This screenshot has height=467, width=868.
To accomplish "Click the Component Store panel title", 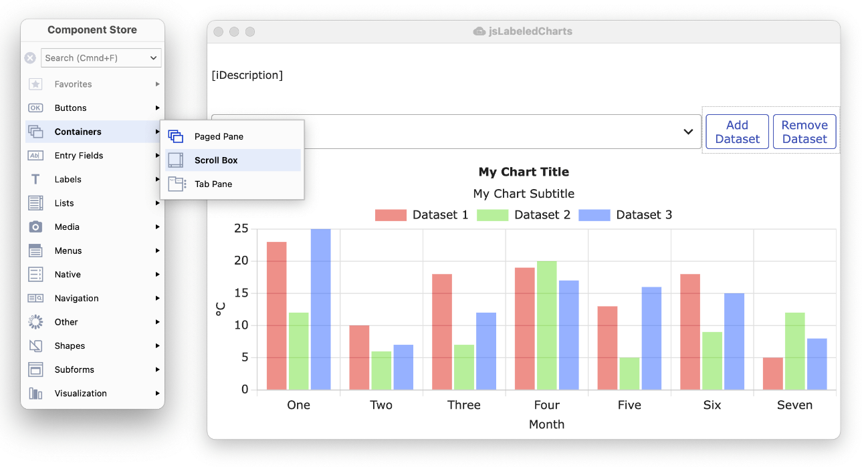I will coord(92,30).
